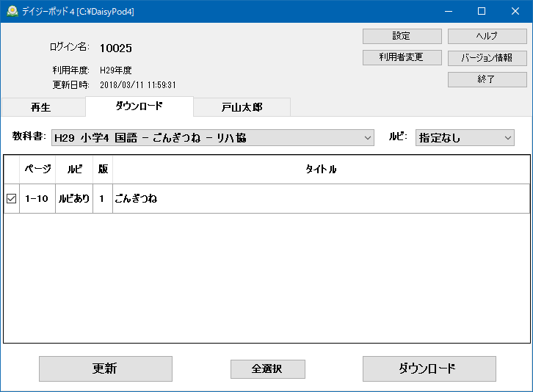Show バージョン情報 version info
Image resolution: width=533 pixels, height=392 pixels.
click(487, 58)
